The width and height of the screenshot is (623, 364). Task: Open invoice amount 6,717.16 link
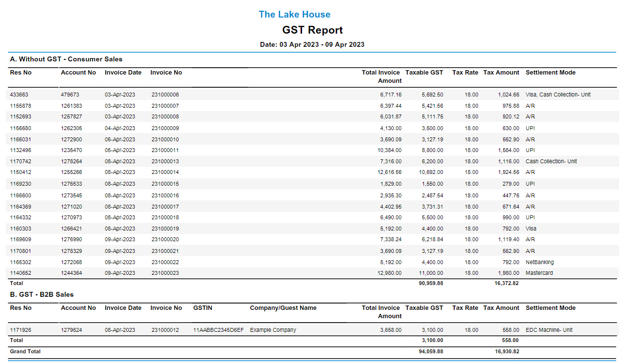(389, 95)
